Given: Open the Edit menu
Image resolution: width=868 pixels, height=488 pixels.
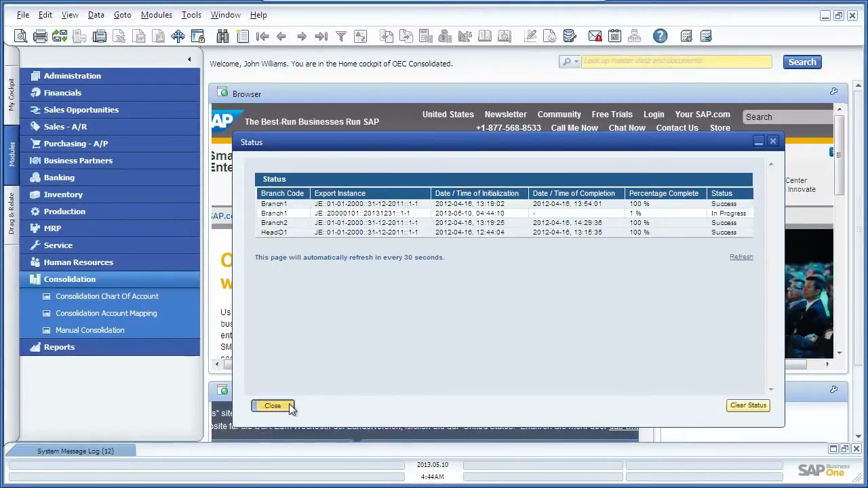Looking at the screenshot, I should click(45, 14).
